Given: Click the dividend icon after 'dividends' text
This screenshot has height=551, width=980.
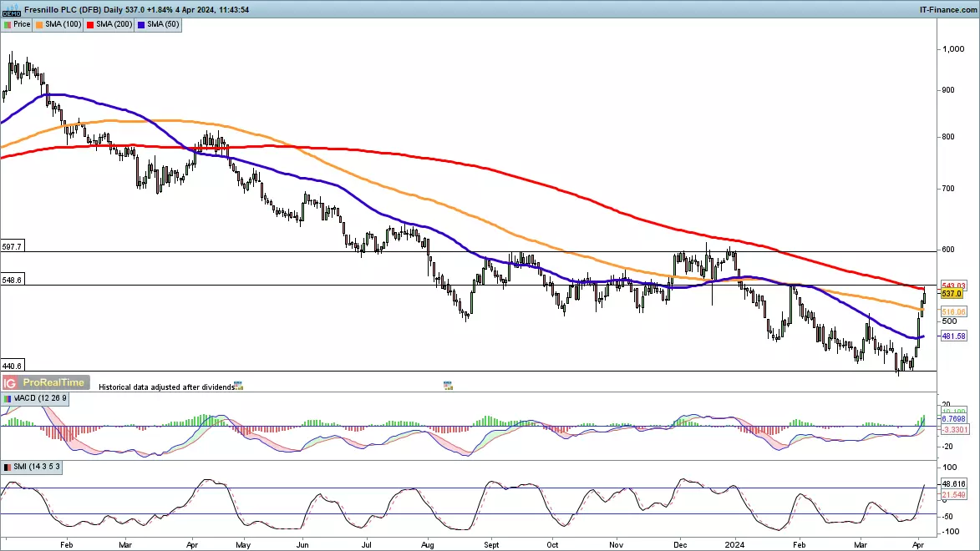Looking at the screenshot, I should 238,386.
